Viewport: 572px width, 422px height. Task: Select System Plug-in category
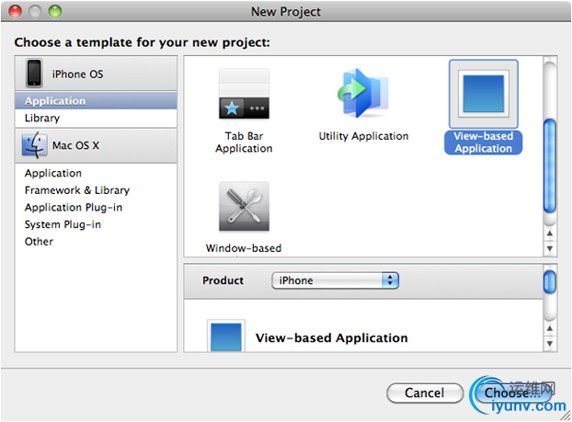96,224
